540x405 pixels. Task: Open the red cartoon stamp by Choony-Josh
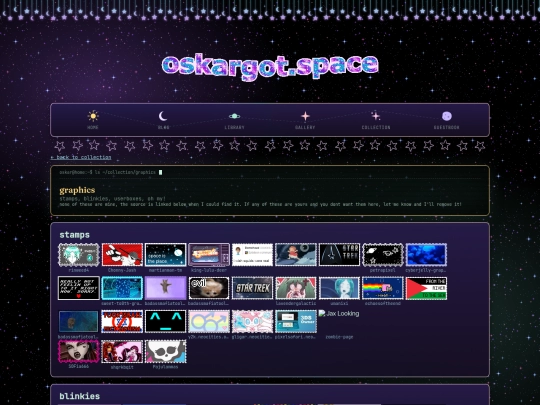click(x=122, y=255)
